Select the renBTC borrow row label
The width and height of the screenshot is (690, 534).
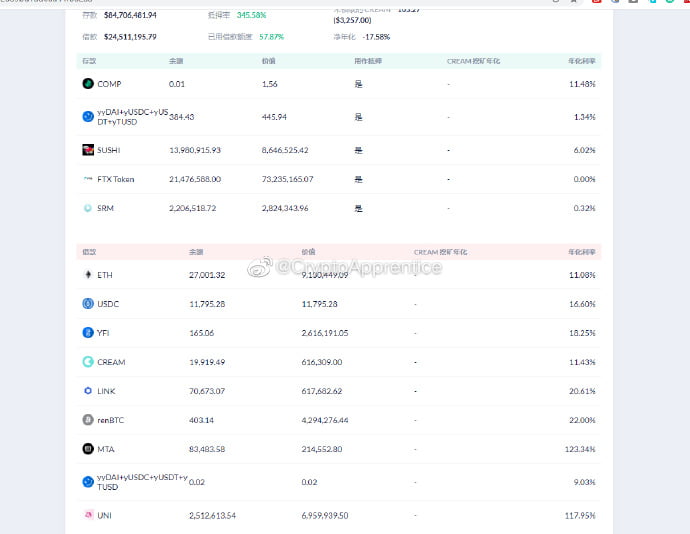[x=110, y=420]
